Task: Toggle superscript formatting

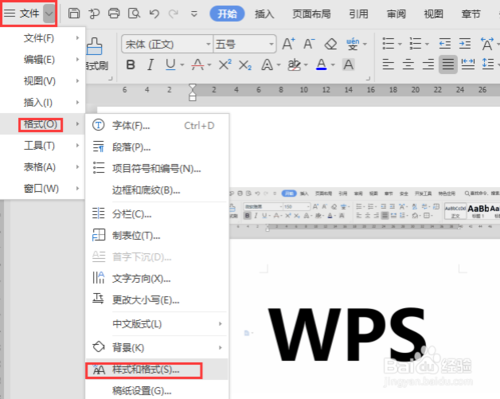Action: (x=225, y=65)
